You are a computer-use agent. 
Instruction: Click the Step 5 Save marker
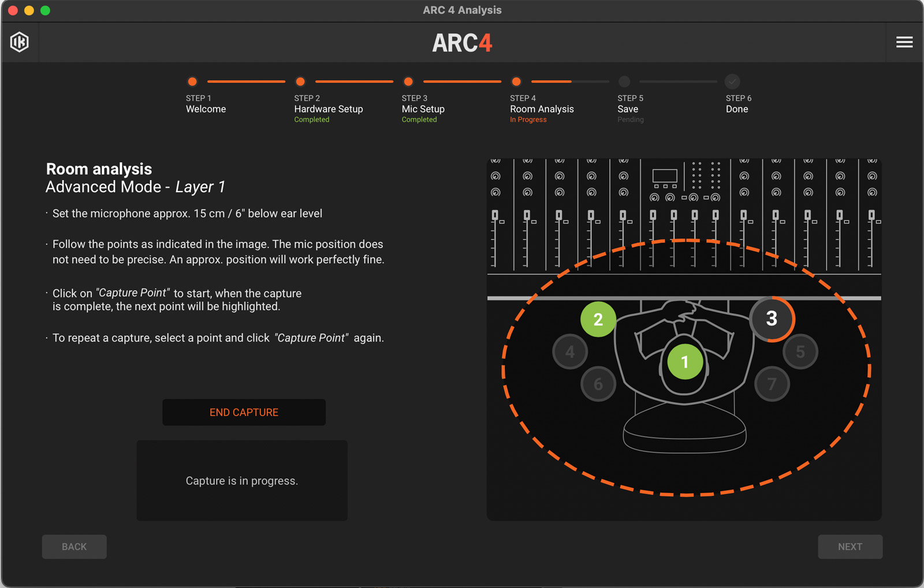pos(624,82)
